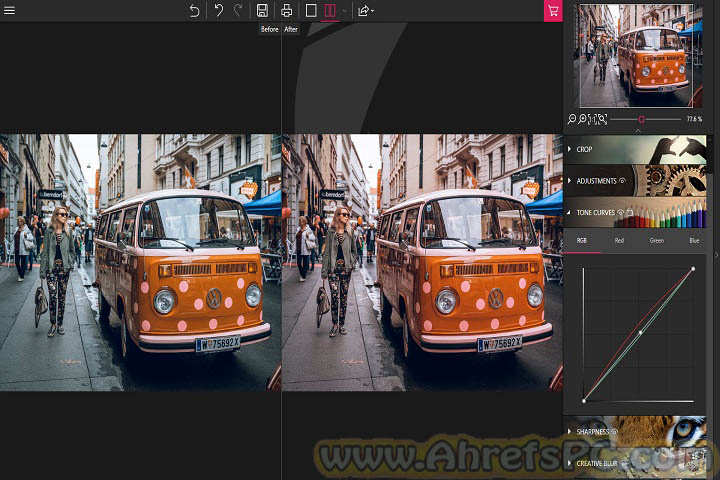Viewport: 720px width, 480px height.
Task: Select the Green curve tab
Action: (x=657, y=241)
